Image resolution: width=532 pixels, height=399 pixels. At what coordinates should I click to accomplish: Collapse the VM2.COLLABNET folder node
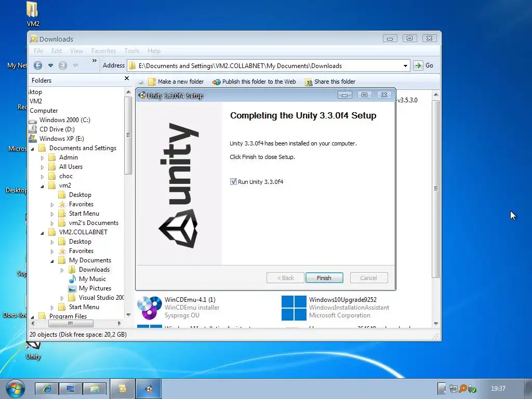(43, 233)
